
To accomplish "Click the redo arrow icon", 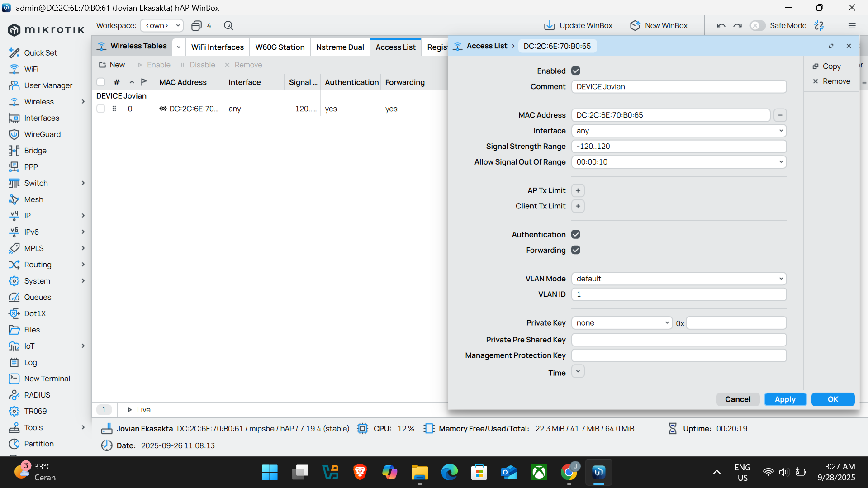I will 738,26.
